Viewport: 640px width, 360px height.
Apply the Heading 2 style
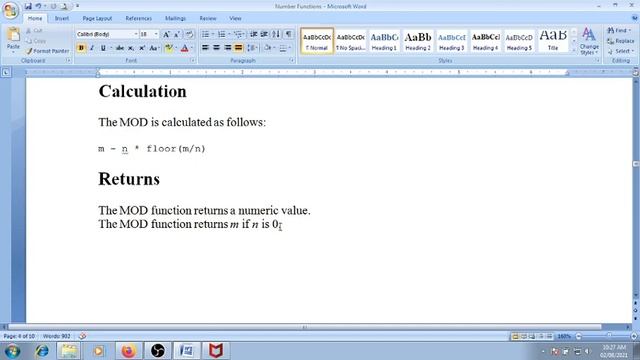point(418,41)
